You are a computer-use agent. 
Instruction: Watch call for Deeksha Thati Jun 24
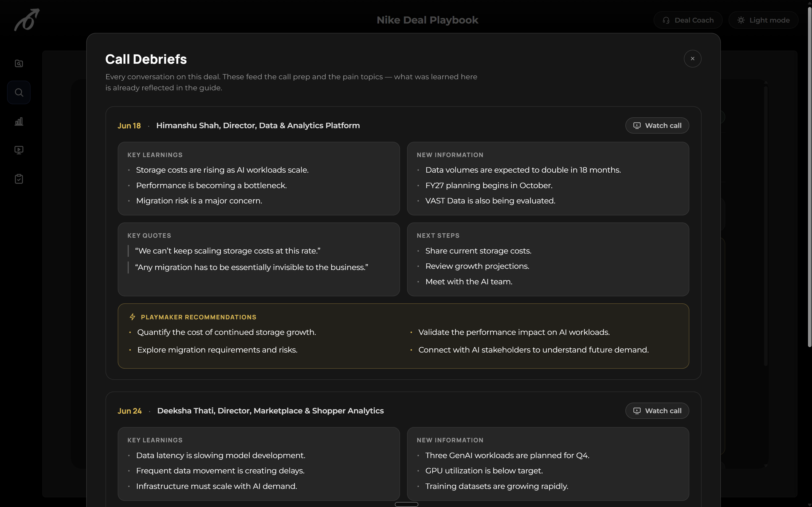tap(657, 411)
